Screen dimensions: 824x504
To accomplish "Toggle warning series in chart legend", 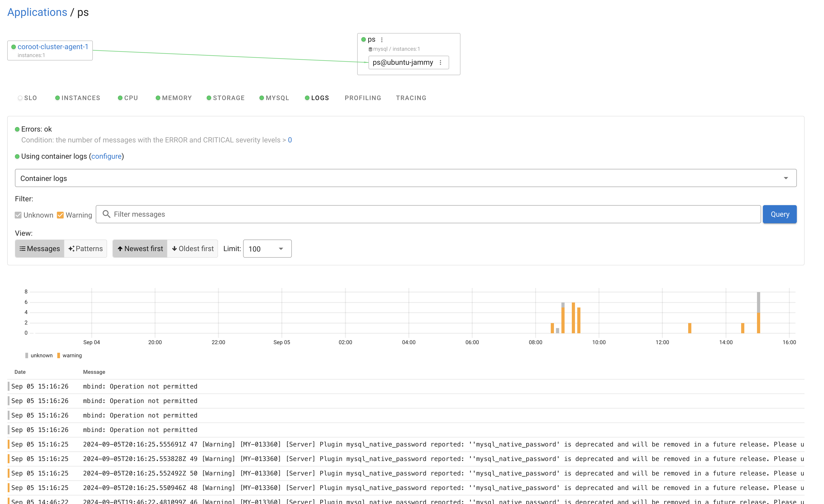I will tap(69, 355).
